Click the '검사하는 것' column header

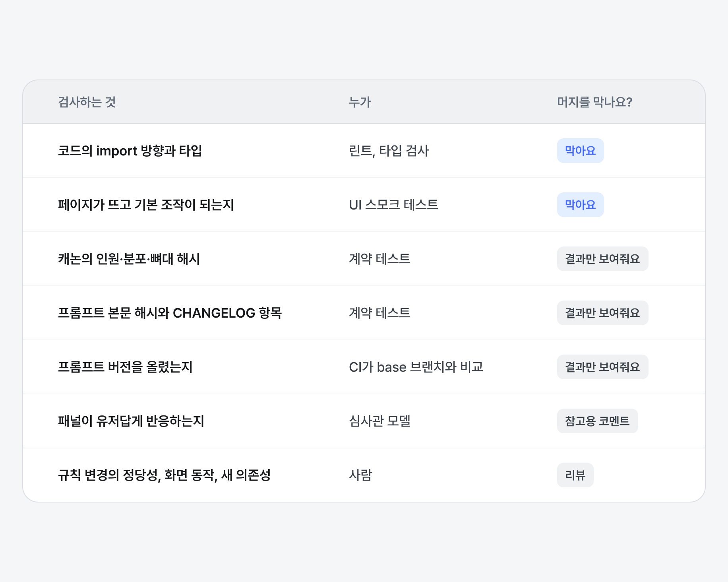(87, 102)
